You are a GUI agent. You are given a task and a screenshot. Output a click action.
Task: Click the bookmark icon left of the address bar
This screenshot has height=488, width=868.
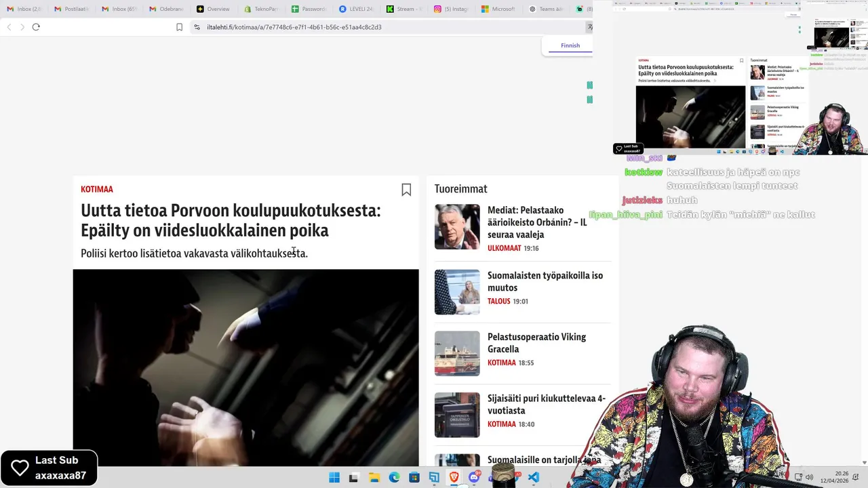[x=179, y=27]
